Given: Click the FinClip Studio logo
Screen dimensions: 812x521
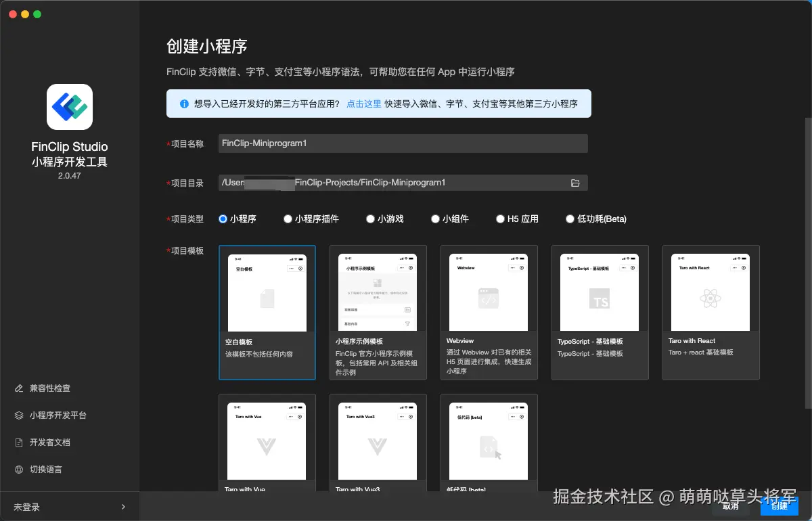Looking at the screenshot, I should tap(70, 106).
